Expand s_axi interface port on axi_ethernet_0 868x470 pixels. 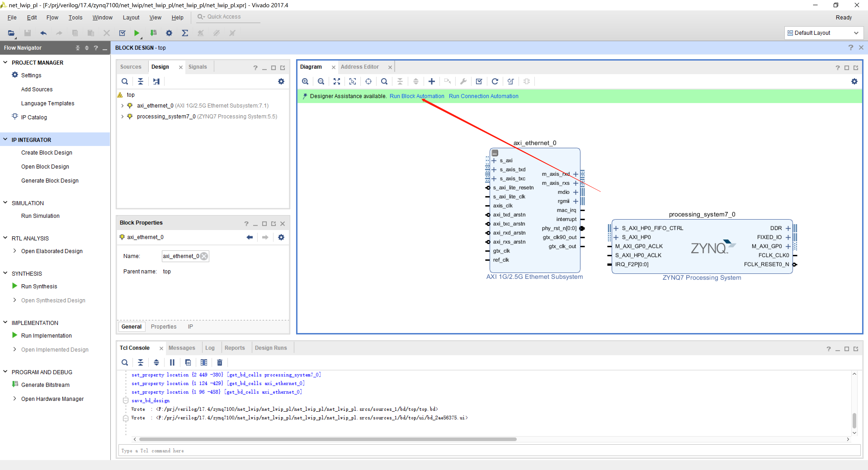click(494, 160)
